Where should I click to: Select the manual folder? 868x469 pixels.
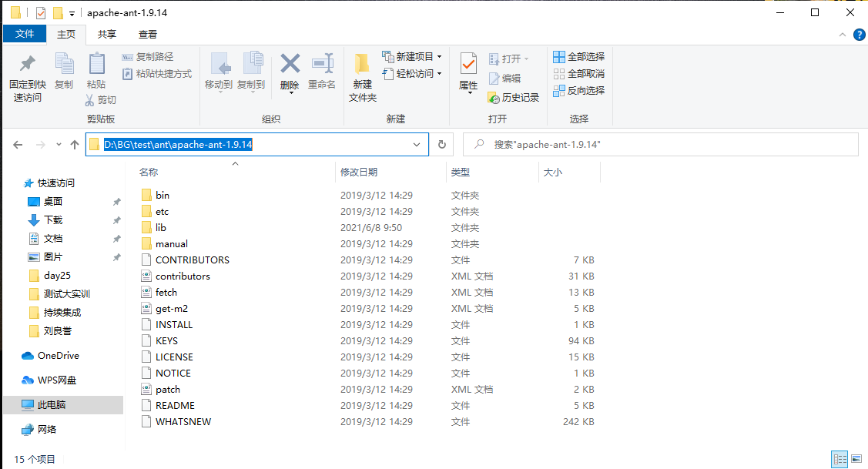pyautogui.click(x=164, y=243)
